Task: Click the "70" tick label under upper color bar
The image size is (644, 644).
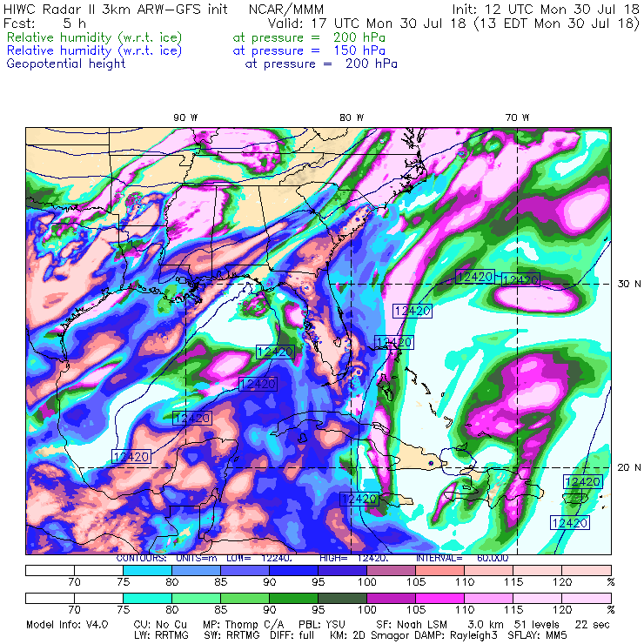Action: coord(74,582)
